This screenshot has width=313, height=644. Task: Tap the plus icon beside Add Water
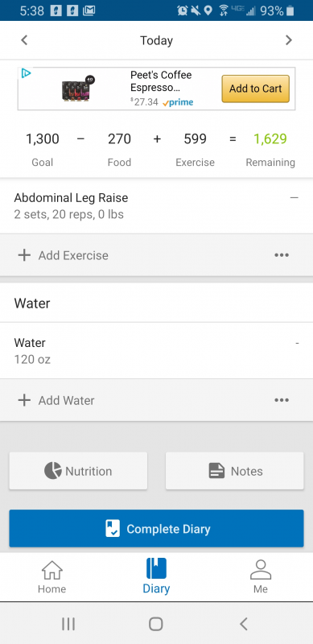click(x=24, y=400)
